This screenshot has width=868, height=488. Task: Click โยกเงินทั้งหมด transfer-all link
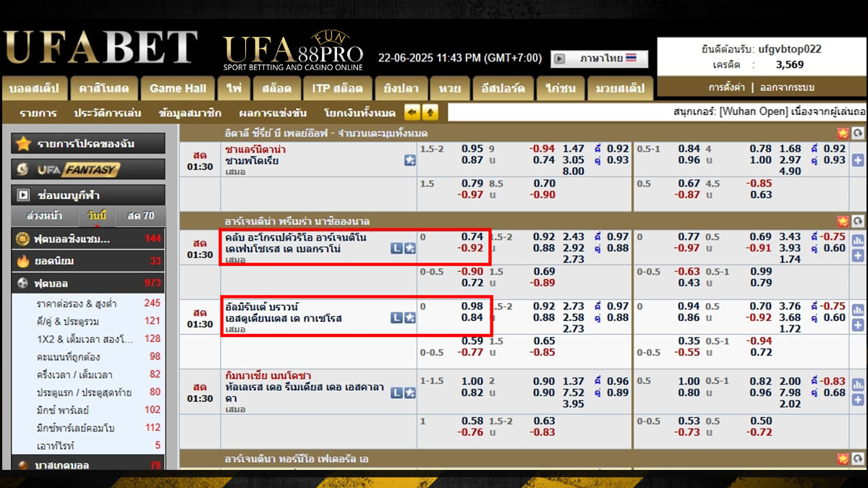[360, 113]
